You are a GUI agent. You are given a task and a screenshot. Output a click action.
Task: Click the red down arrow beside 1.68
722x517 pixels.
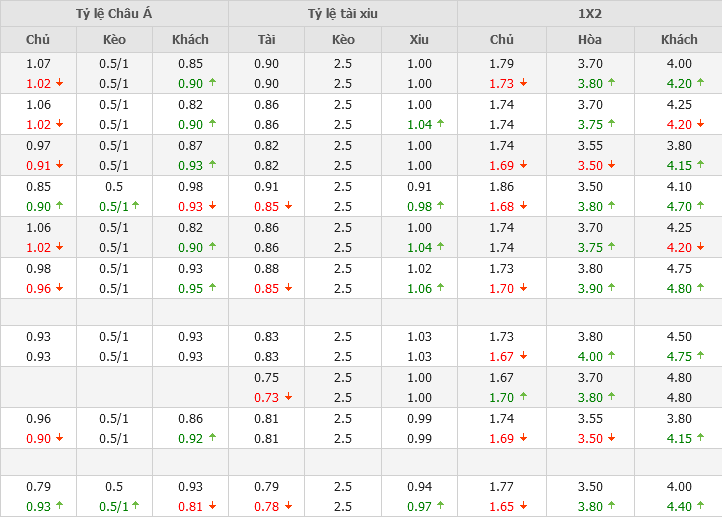coord(524,207)
